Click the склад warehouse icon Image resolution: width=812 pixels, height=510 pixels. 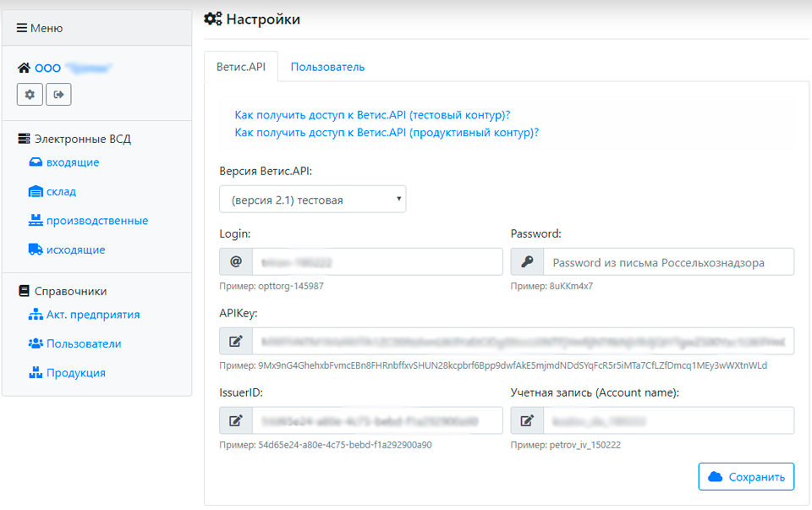point(36,192)
